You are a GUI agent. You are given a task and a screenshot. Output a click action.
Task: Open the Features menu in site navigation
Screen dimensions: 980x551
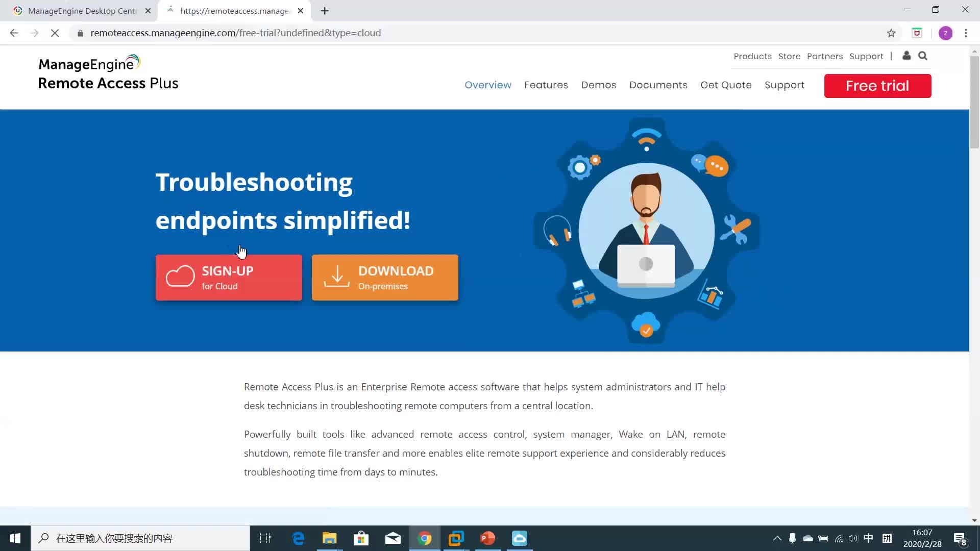tap(546, 85)
